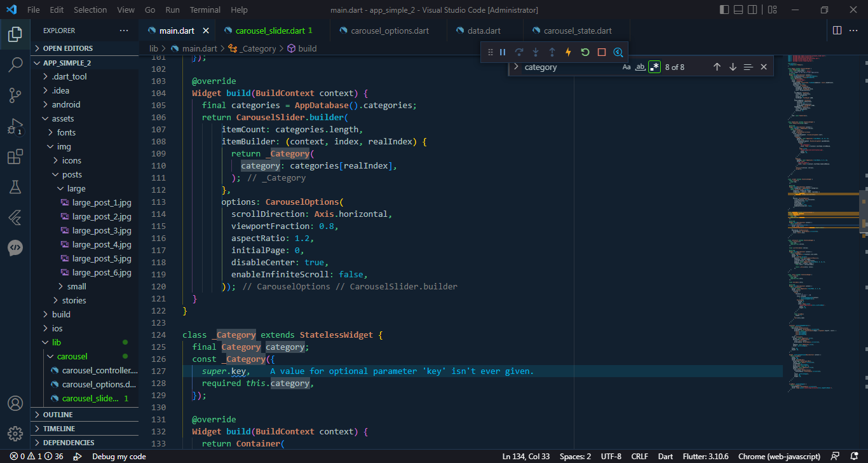This screenshot has height=463, width=868.
Task: Open the Selection menu
Action: coord(90,10)
